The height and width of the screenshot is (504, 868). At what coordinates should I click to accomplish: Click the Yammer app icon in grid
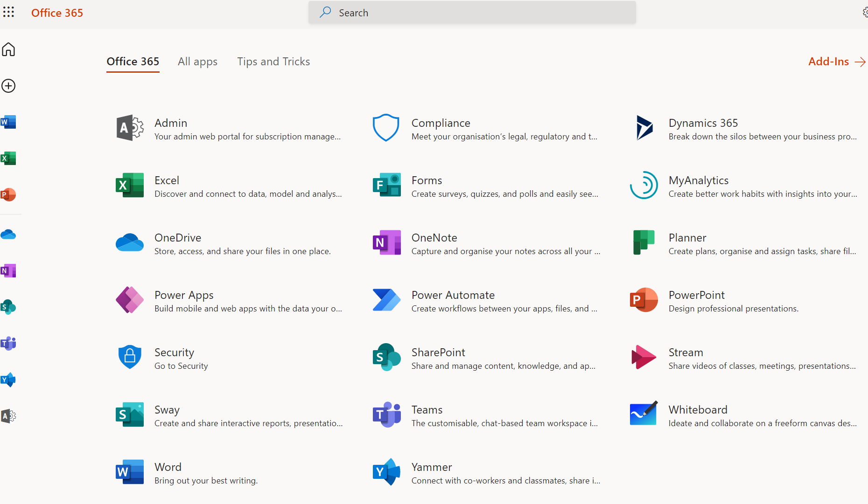pos(386,472)
